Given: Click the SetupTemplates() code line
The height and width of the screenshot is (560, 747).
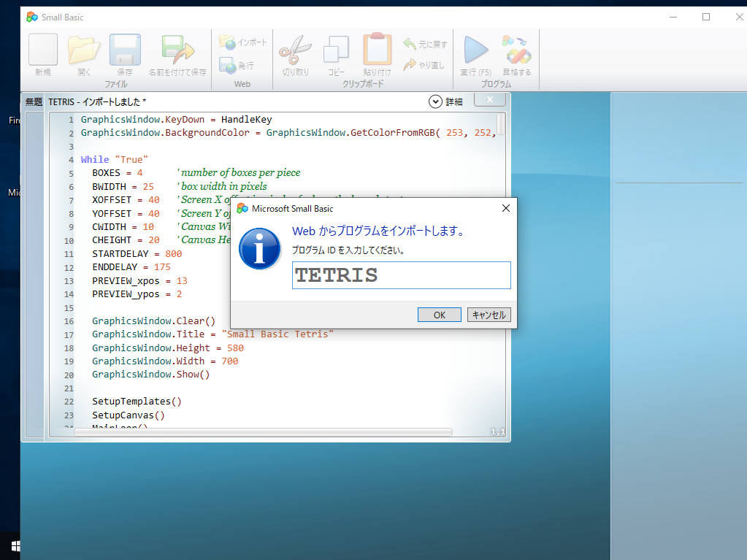Looking at the screenshot, I should tap(137, 402).
